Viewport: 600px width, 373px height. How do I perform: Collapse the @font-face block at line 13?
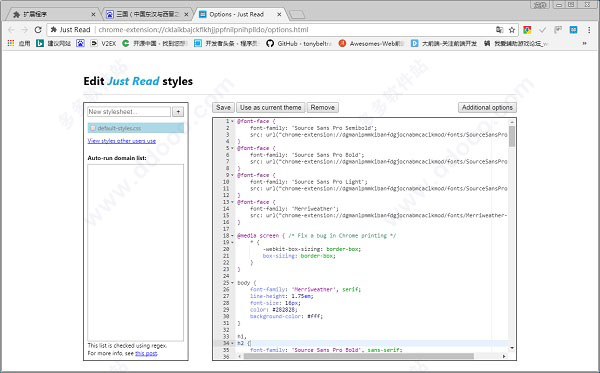coord(232,202)
